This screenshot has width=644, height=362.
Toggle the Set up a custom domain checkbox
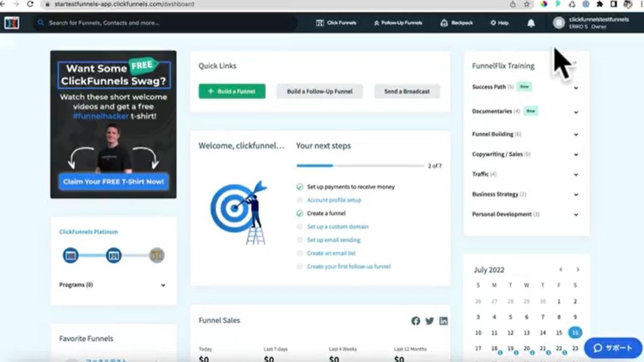tap(300, 227)
